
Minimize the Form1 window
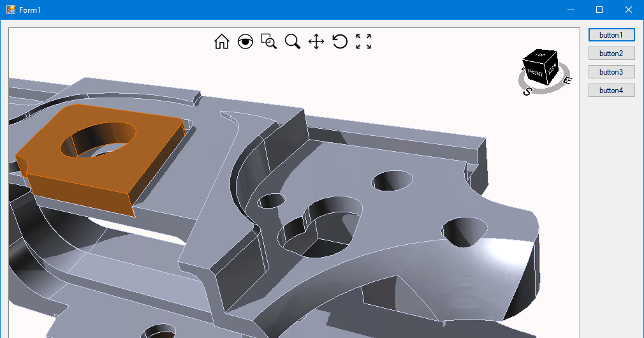tap(570, 10)
